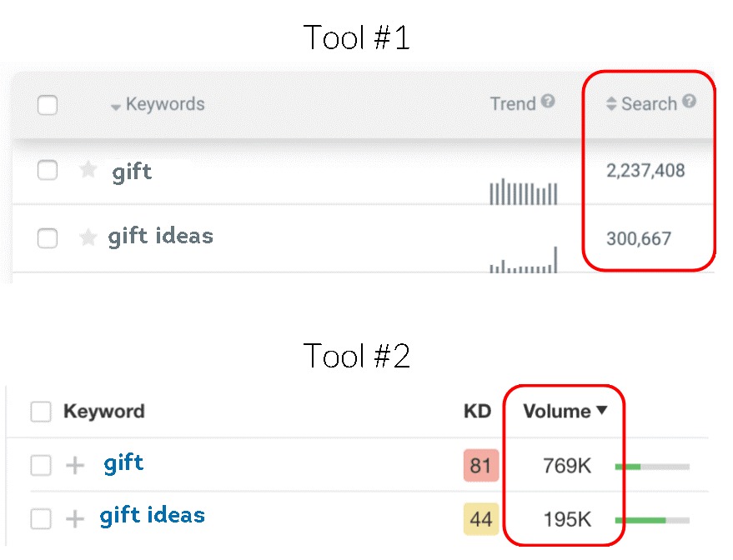
Task: Click the plus icon beside gift
Action: (76, 465)
